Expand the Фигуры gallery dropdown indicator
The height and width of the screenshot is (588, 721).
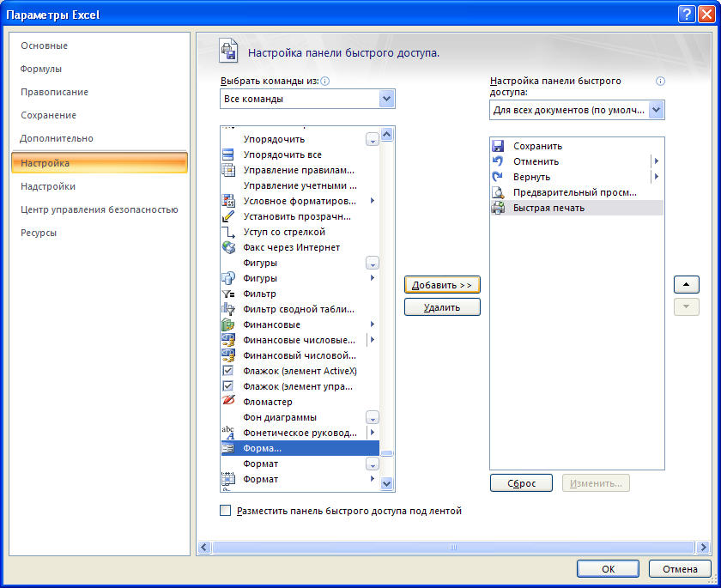tap(372, 264)
